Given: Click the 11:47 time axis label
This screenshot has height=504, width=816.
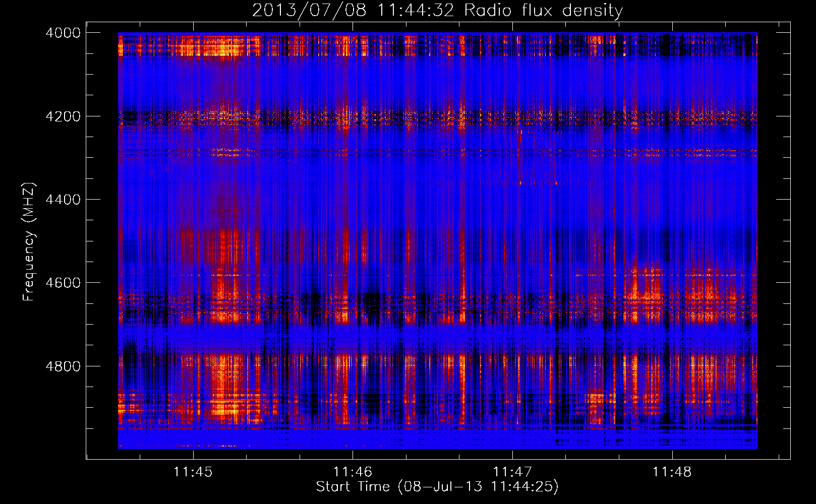Looking at the screenshot, I should tap(512, 472).
